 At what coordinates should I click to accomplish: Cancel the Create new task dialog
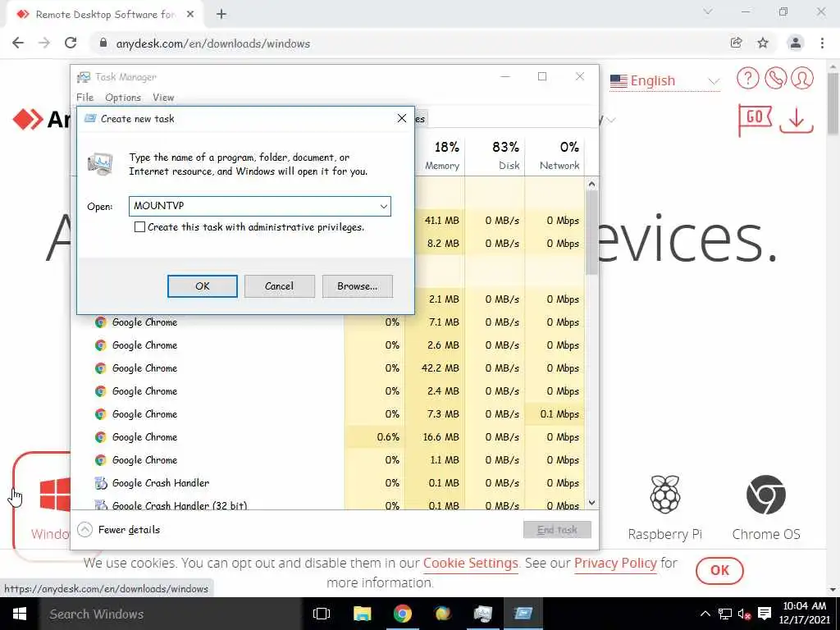[x=279, y=286]
